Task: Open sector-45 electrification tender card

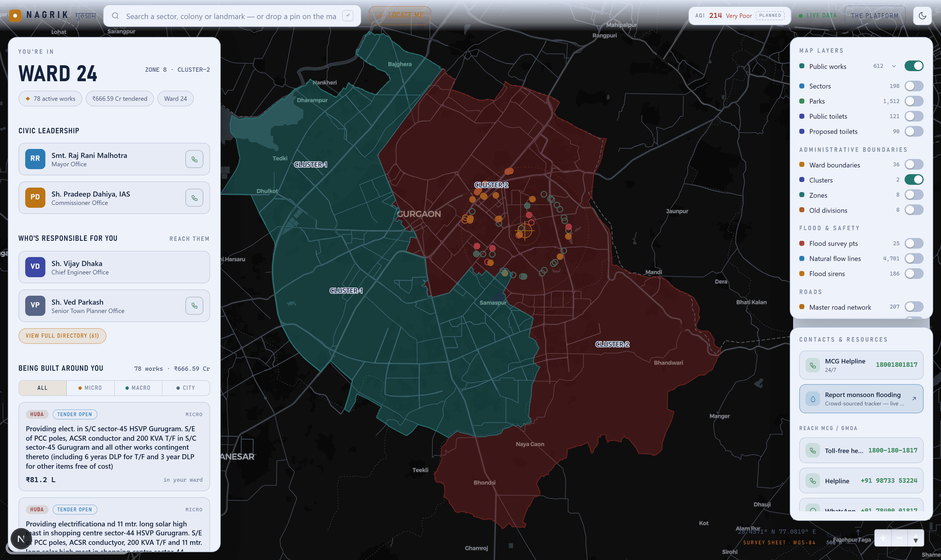Action: click(114, 447)
